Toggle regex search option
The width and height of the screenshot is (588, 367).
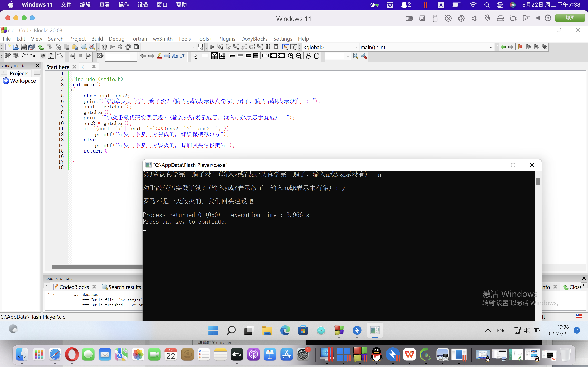[183, 56]
